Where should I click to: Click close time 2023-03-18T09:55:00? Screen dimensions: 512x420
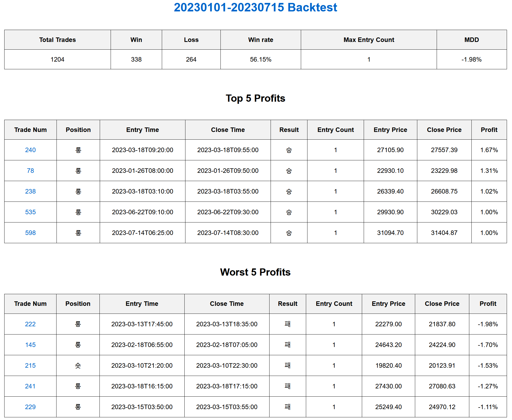click(228, 150)
